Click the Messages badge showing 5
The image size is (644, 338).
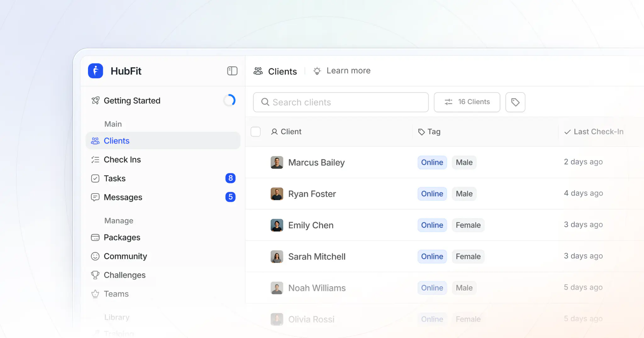tap(230, 197)
